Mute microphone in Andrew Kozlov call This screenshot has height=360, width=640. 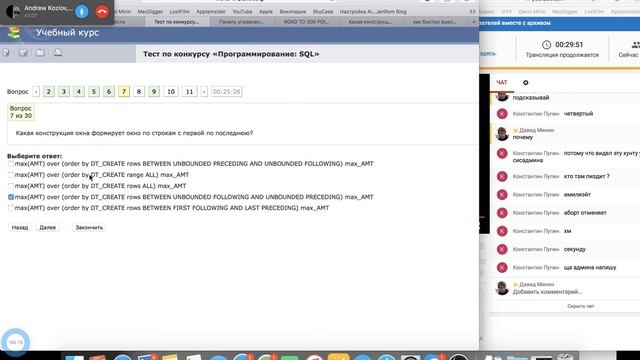(82, 12)
